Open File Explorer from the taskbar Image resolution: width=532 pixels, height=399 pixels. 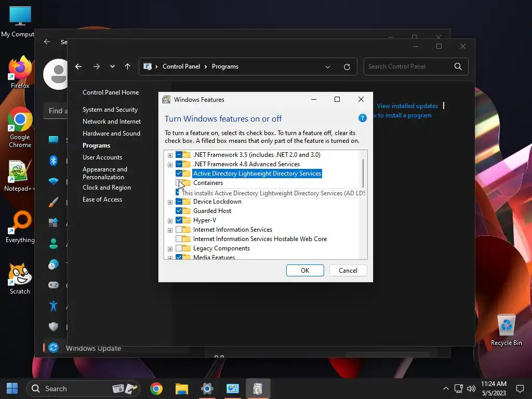(x=181, y=389)
